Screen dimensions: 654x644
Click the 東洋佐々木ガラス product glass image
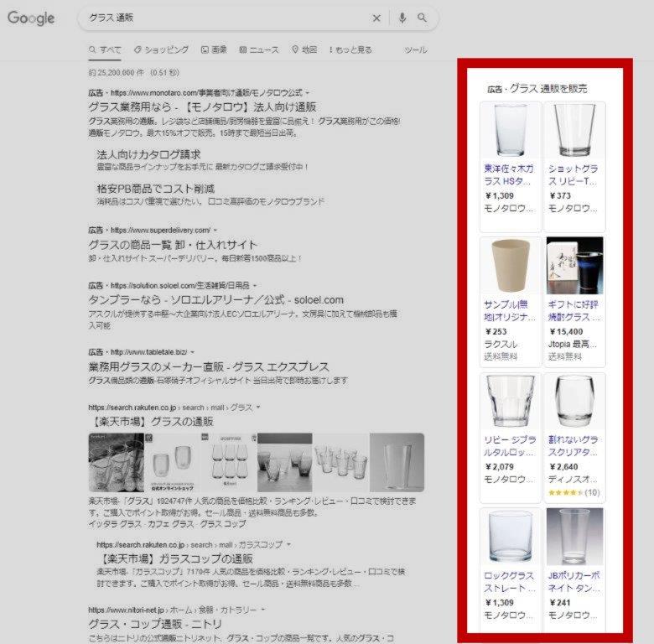(511, 130)
